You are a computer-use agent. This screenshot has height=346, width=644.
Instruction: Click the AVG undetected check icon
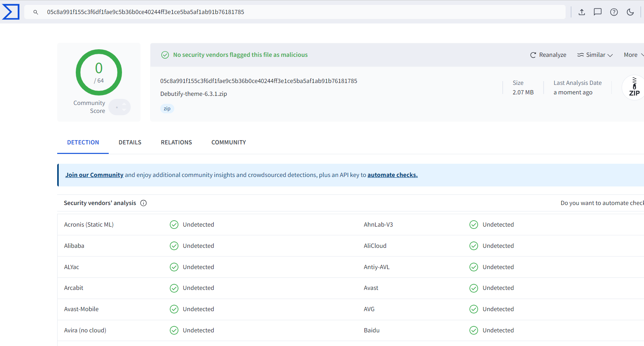(474, 309)
